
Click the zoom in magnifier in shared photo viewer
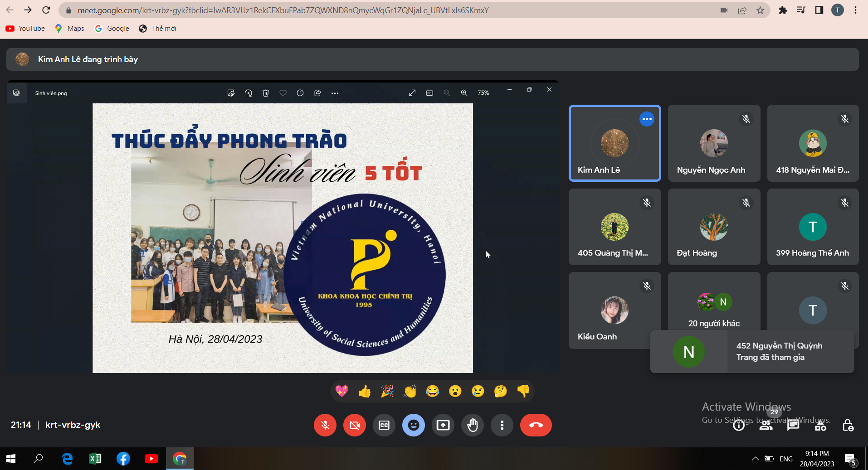tap(464, 93)
